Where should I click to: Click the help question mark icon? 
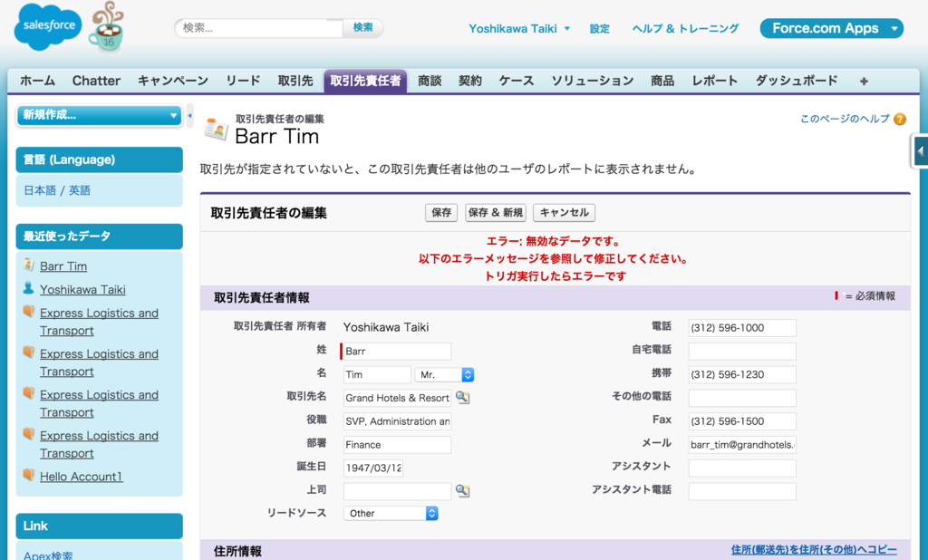pos(900,119)
